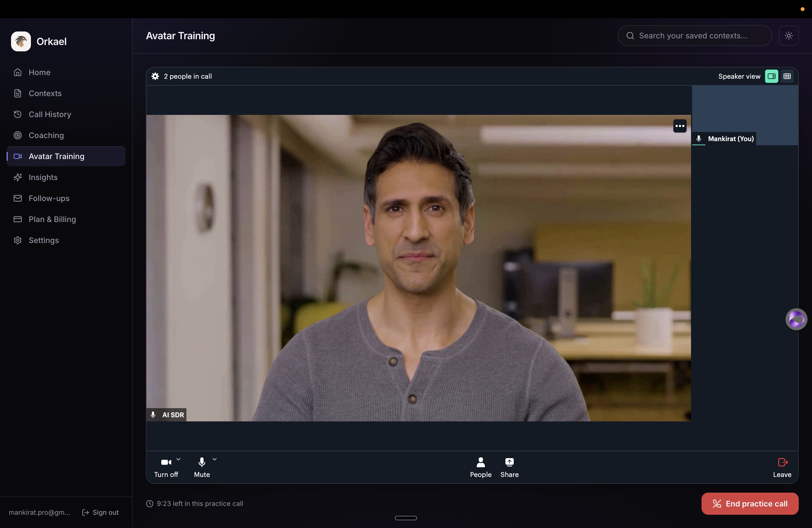Click the mankirat.pro email text
The image size is (812, 528).
[x=39, y=512]
